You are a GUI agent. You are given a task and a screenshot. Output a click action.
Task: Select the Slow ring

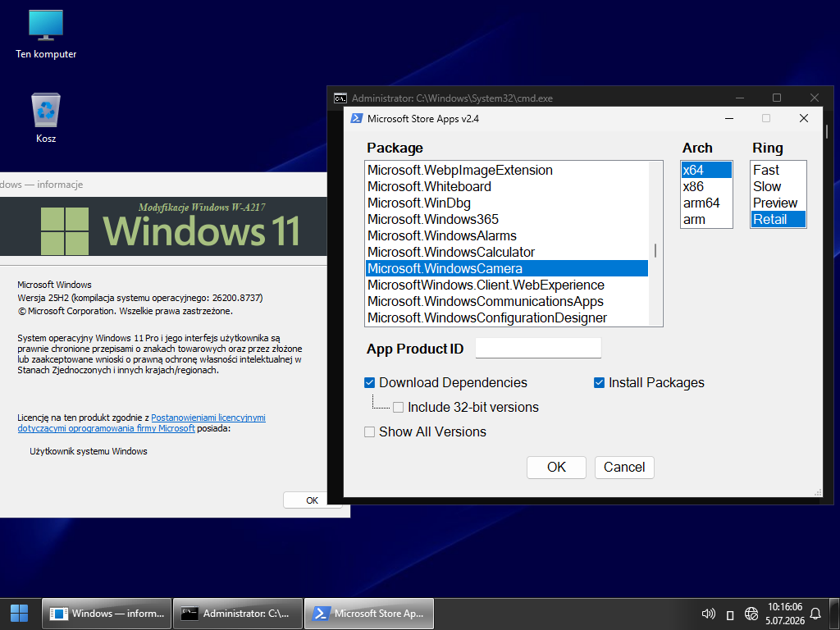click(778, 186)
